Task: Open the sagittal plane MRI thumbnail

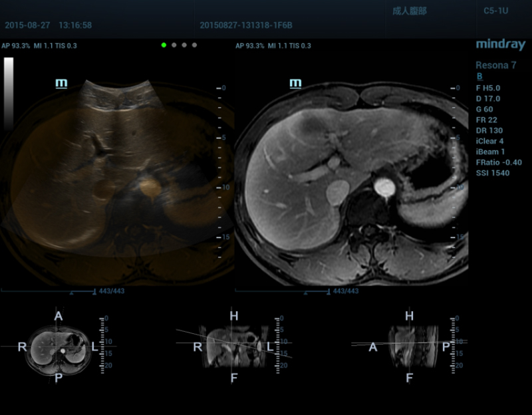Action: tap(410, 346)
